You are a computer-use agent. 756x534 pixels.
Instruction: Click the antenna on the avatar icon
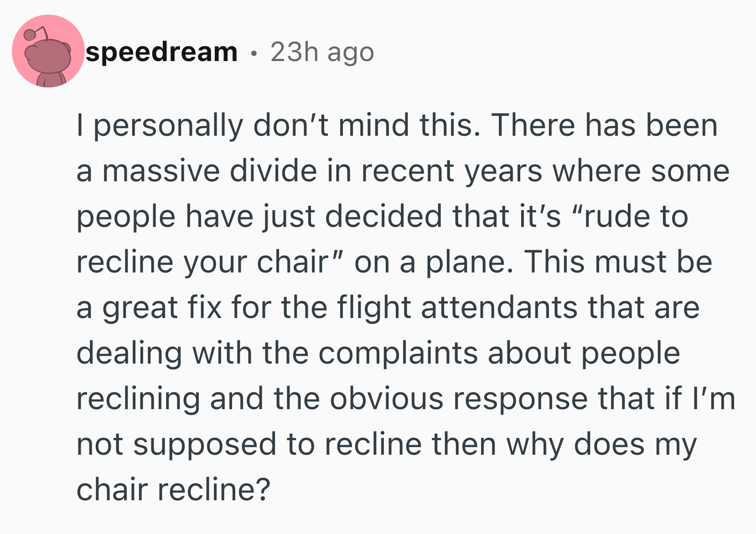(x=37, y=33)
